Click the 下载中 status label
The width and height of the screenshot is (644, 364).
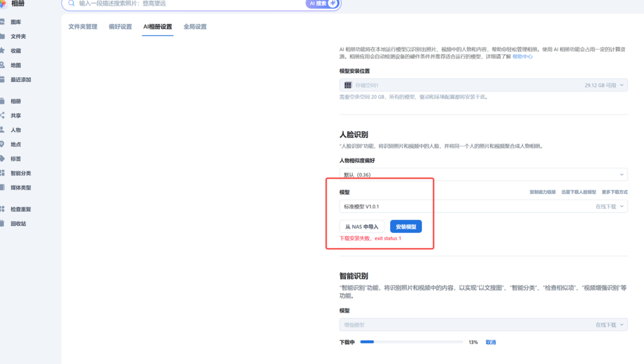point(347,342)
